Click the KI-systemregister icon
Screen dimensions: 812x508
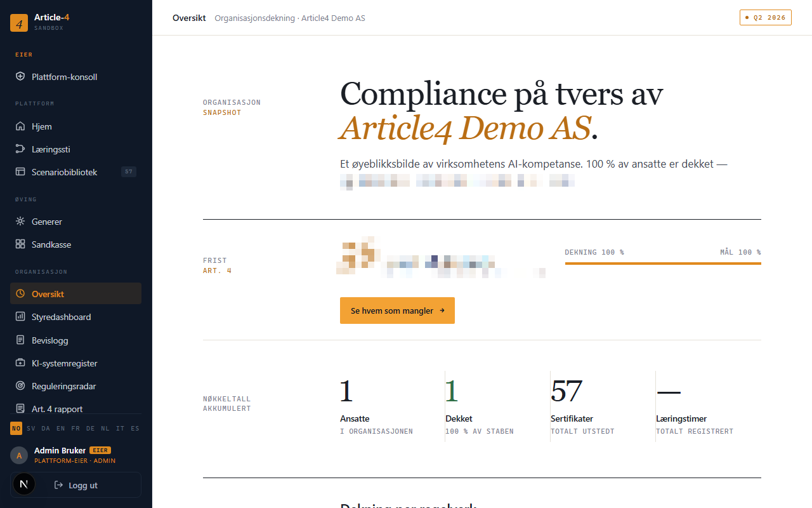click(x=20, y=363)
